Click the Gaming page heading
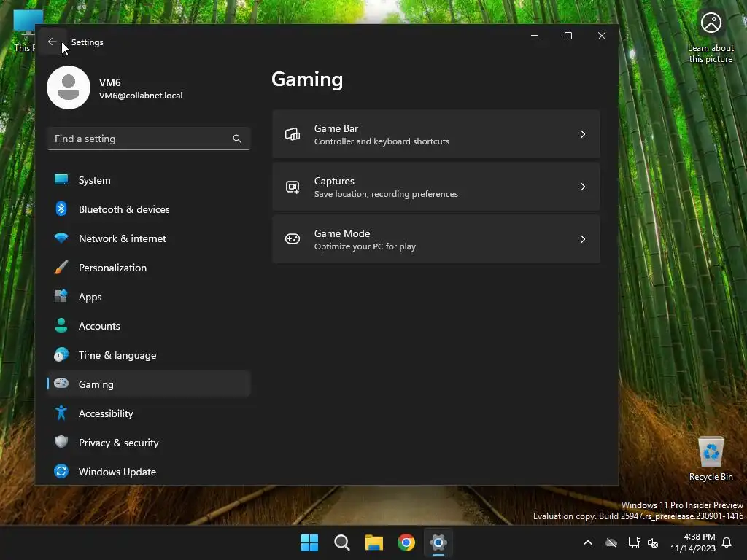 pos(307,79)
